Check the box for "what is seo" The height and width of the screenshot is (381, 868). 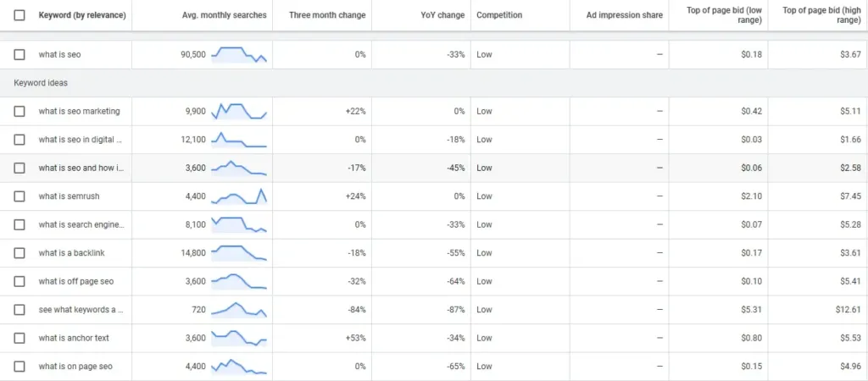(19, 55)
